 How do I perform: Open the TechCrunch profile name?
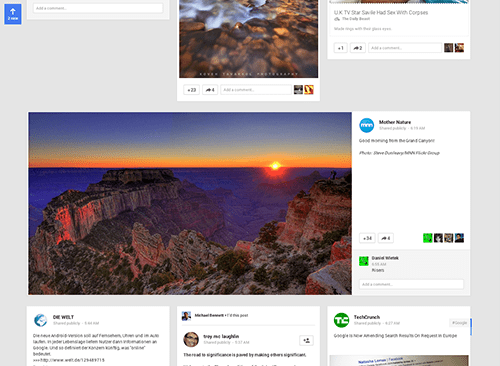pos(367,317)
